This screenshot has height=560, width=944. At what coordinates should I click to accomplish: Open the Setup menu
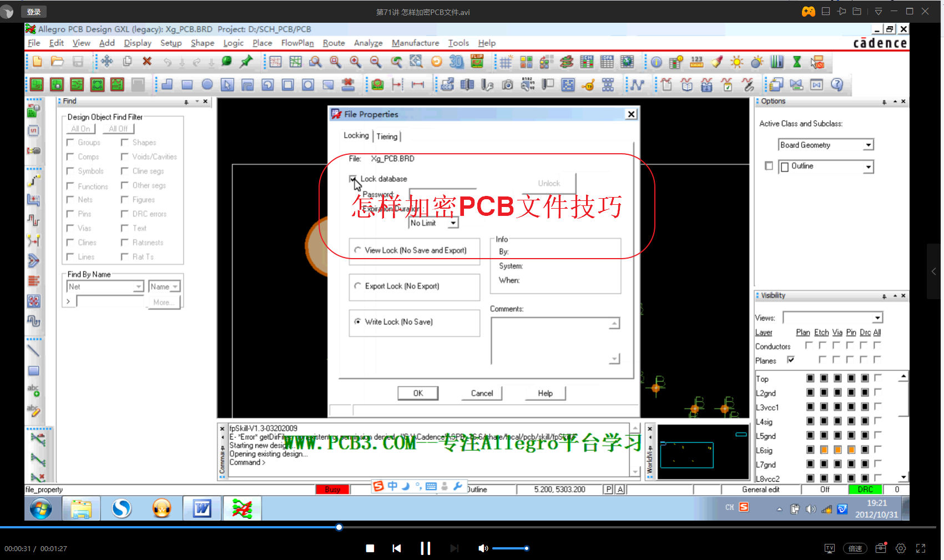[171, 43]
